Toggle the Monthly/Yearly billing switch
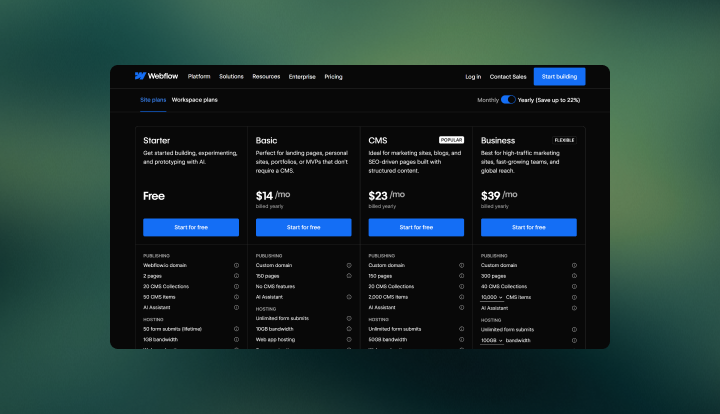 click(x=508, y=100)
